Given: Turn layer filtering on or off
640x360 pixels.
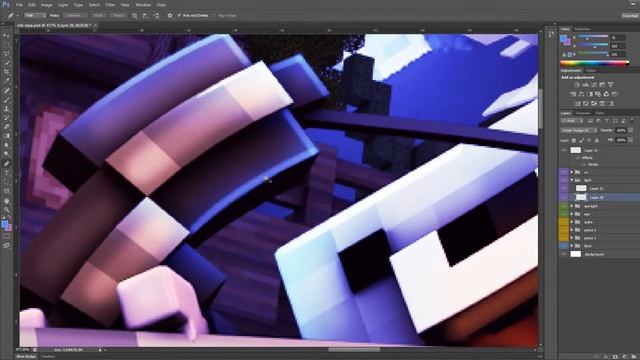Looking at the screenshot, I should 631,121.
